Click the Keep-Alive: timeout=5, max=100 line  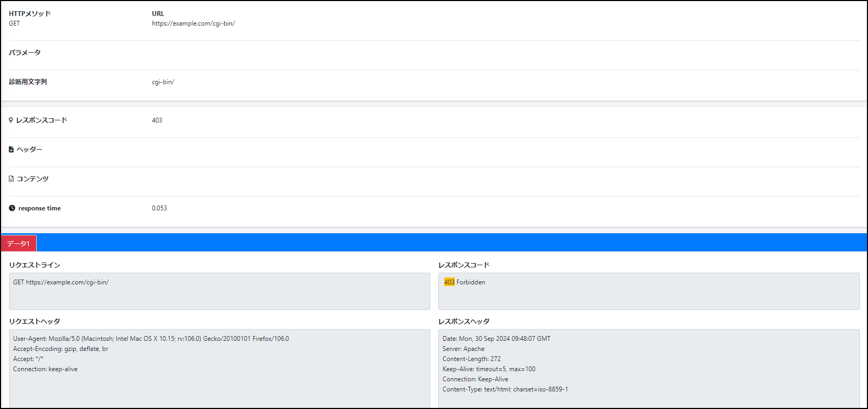click(489, 369)
